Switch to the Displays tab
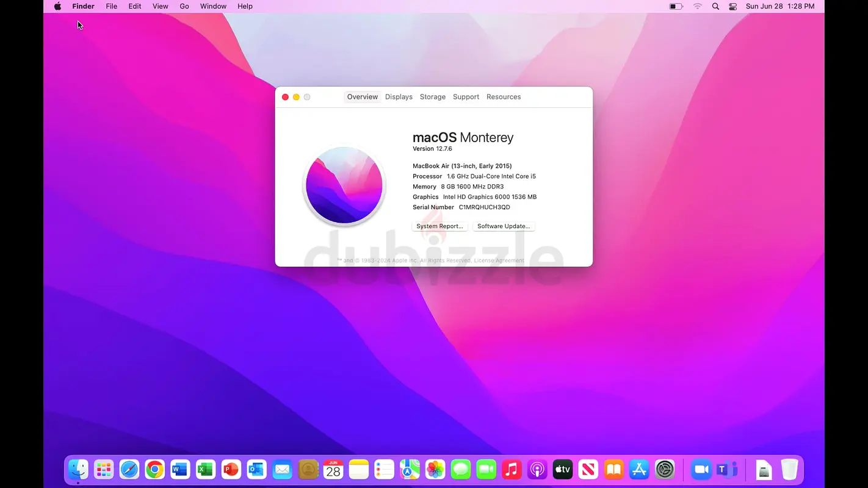The image size is (868, 488). (399, 97)
